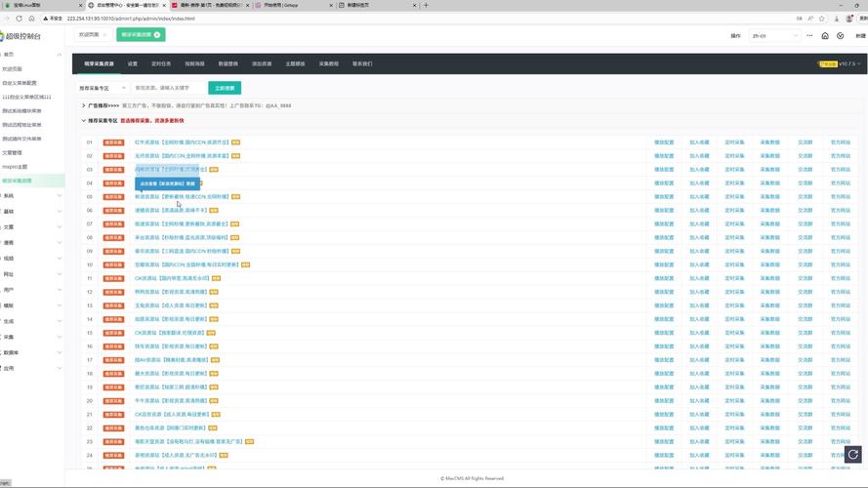Open a new browser tab with plus icon
This screenshot has width=868, height=488.
point(426,5)
